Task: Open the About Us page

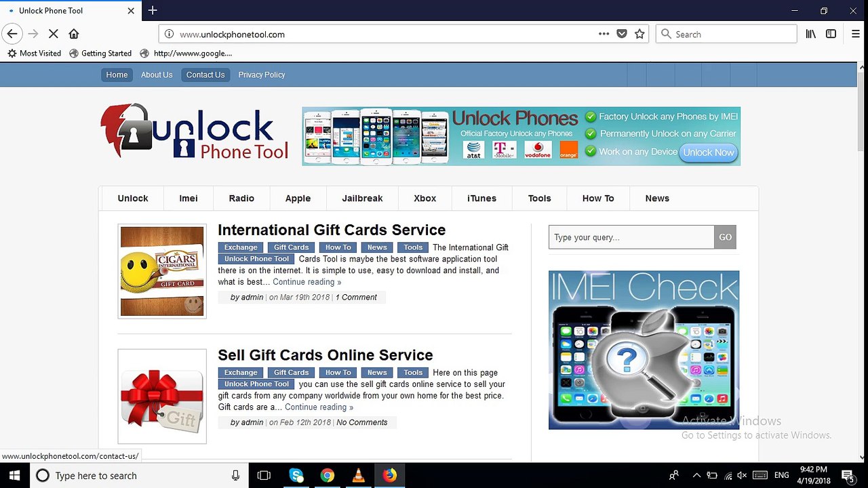Action: coord(157,75)
